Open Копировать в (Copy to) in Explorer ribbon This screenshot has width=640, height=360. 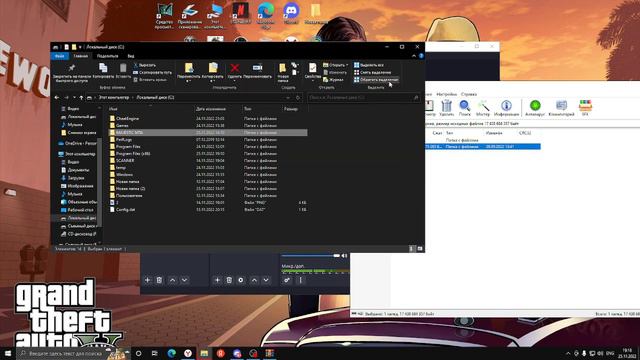click(x=213, y=72)
